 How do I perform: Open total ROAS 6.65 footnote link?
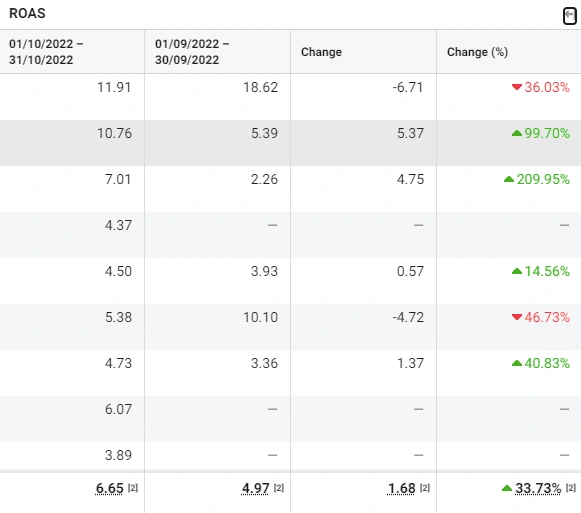(133, 488)
